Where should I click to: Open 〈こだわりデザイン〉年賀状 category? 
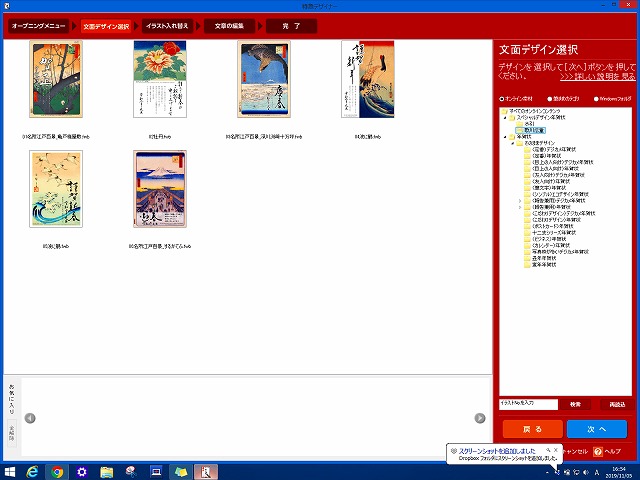click(556, 220)
